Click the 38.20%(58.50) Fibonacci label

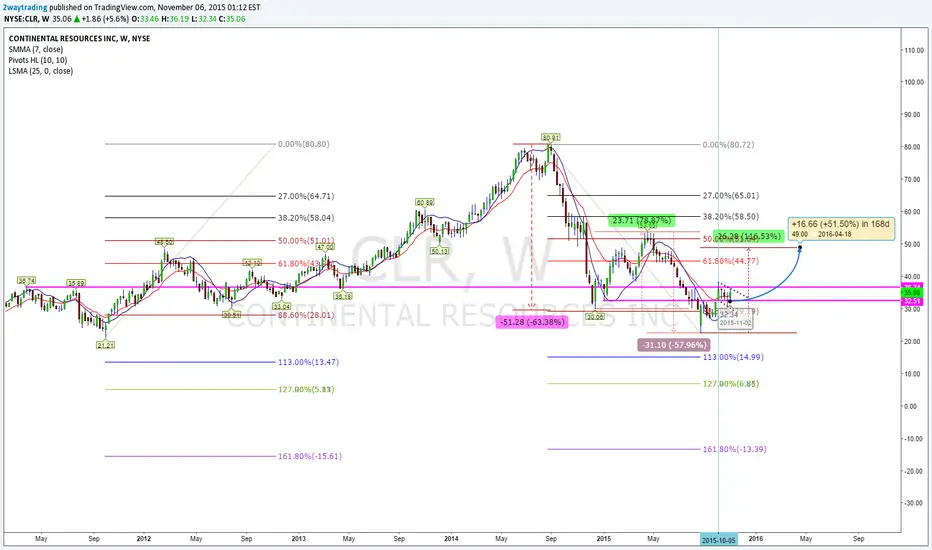tap(731, 216)
